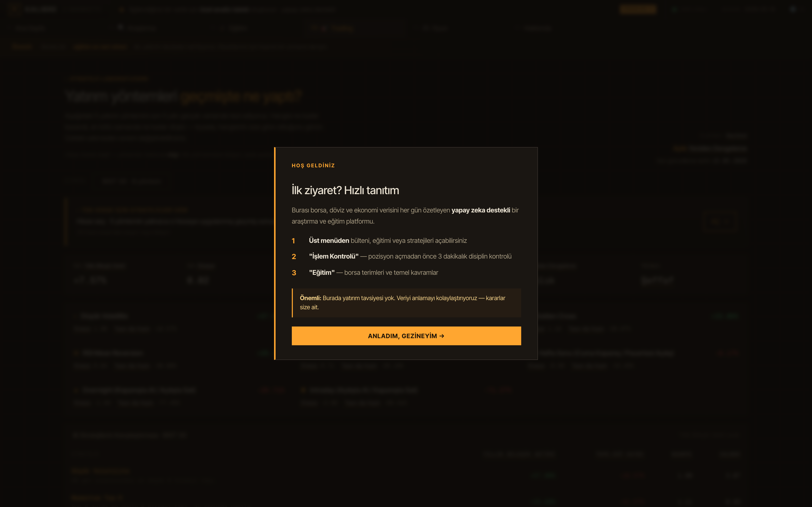
Task: Click the blurred large page headline behind dialog
Action: coord(184,97)
